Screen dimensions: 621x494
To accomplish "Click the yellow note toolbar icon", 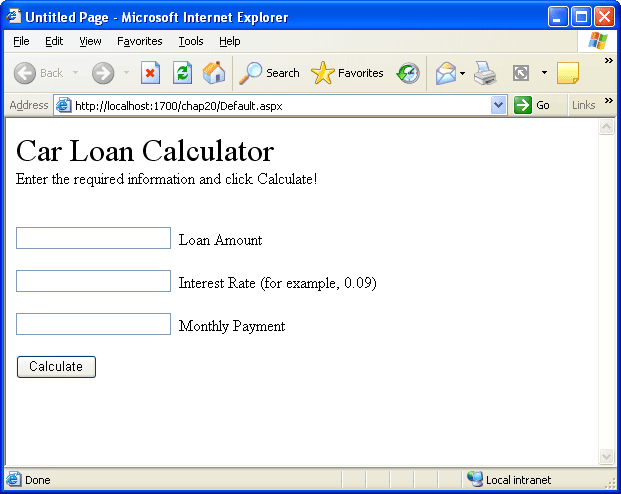I will [x=568, y=73].
